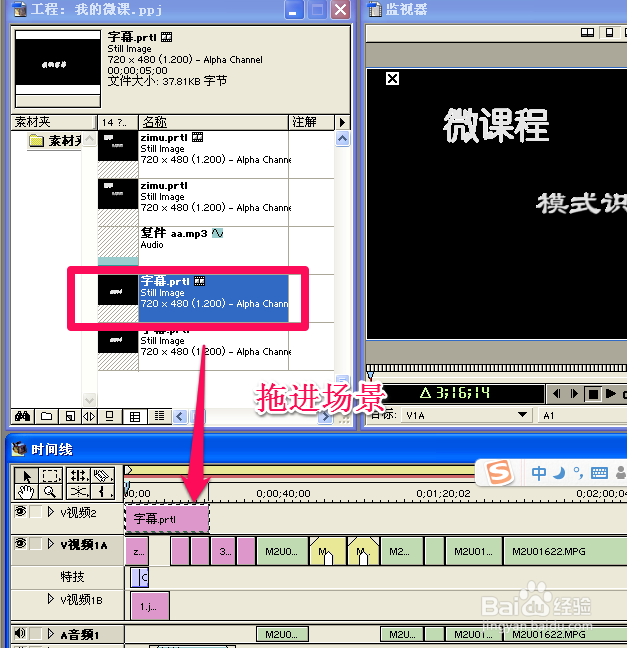Select the M2U01622.MPG clip on 视频1A
627x648 pixels.
(565, 551)
